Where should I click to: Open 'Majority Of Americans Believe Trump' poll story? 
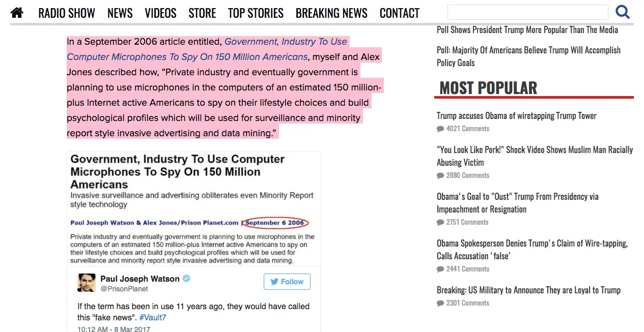(528, 56)
